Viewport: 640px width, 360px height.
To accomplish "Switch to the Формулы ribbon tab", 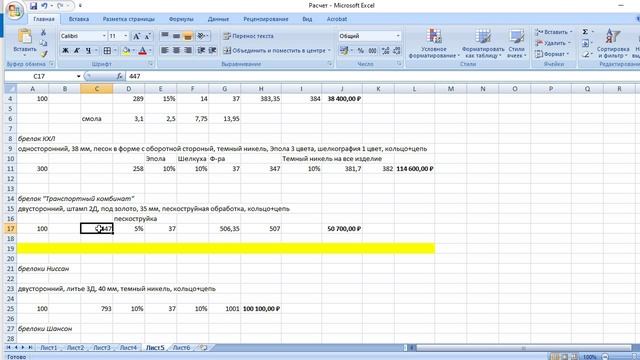I will click(181, 19).
